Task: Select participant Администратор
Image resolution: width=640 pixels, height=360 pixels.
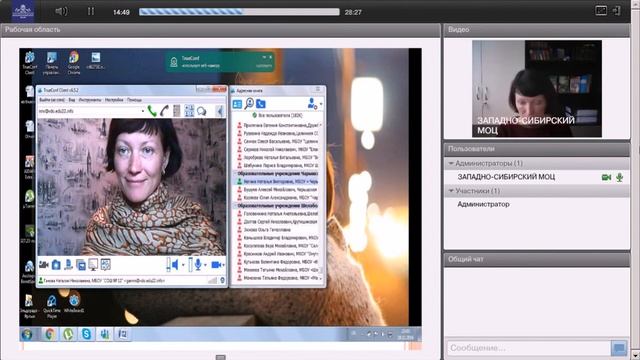Action: coord(483,204)
